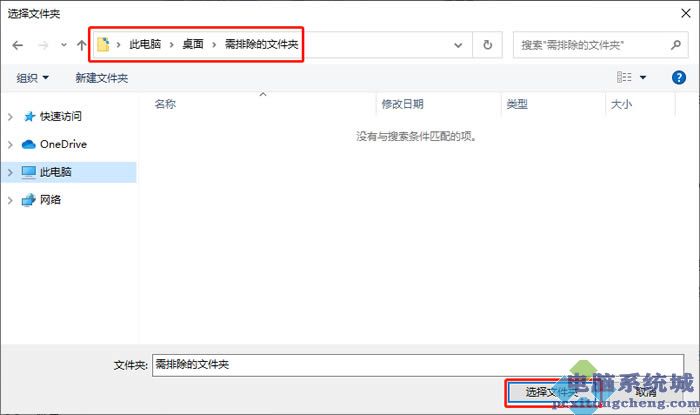Click the 取消 button

(646, 393)
